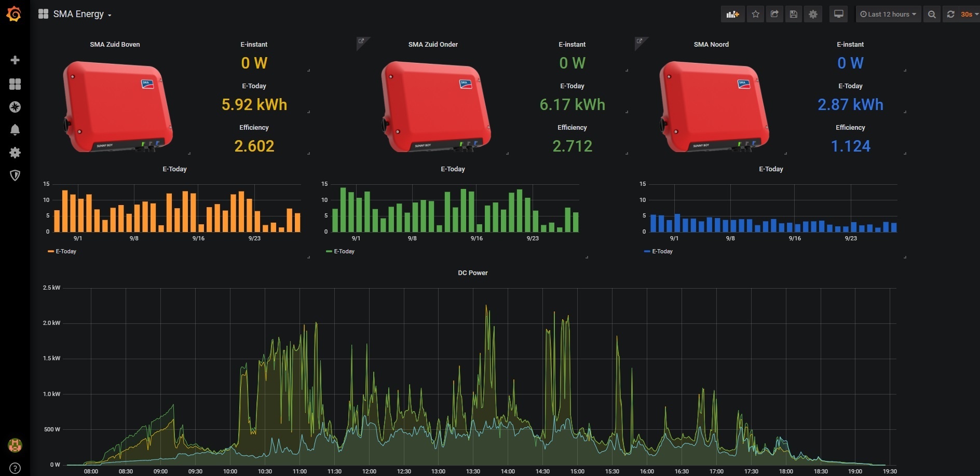Open the Help question mark icon

click(x=15, y=468)
